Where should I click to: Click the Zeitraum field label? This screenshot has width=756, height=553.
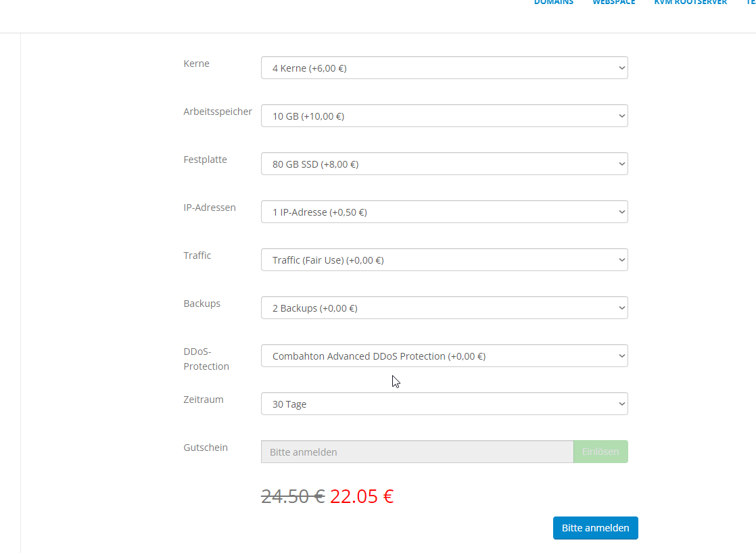(203, 399)
